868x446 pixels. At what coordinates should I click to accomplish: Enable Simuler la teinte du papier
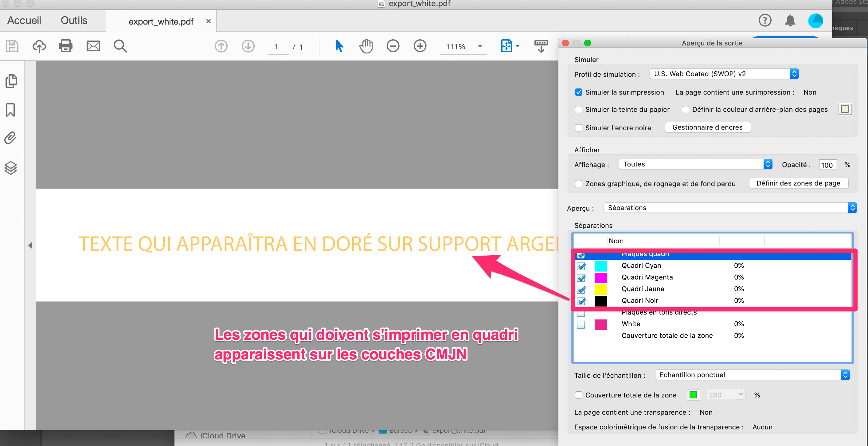pos(579,109)
